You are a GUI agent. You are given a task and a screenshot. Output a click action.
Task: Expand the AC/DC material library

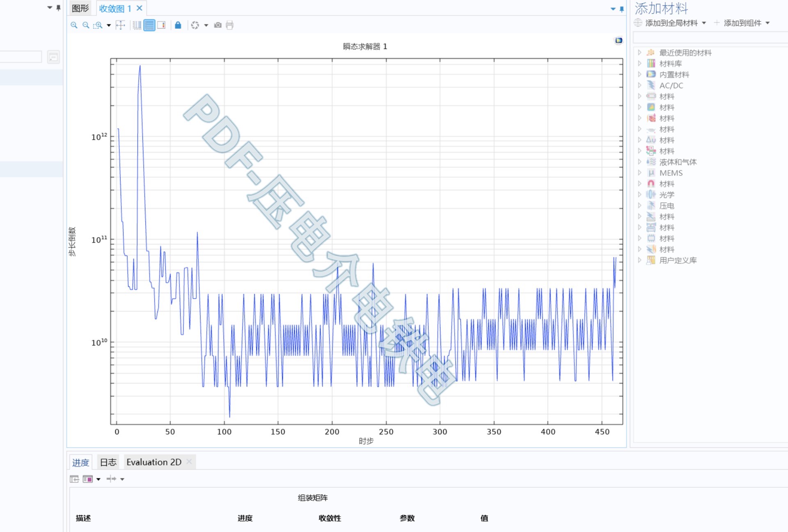[x=639, y=85]
